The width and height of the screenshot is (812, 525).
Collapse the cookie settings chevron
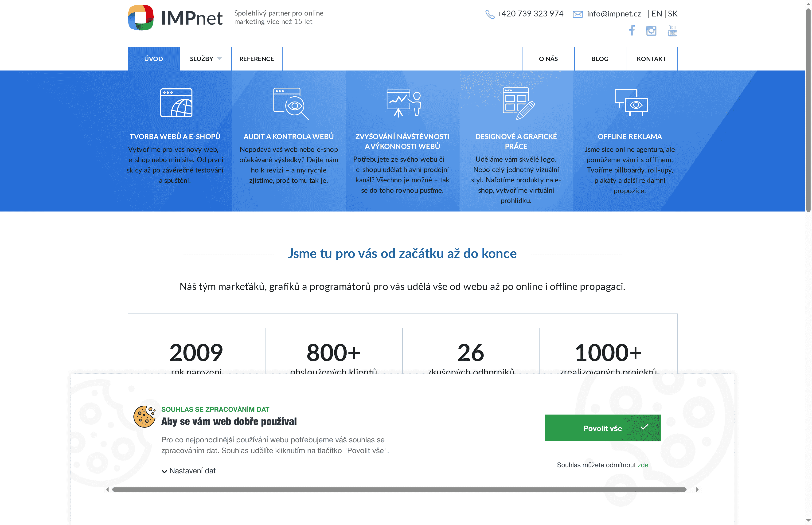pyautogui.click(x=164, y=471)
